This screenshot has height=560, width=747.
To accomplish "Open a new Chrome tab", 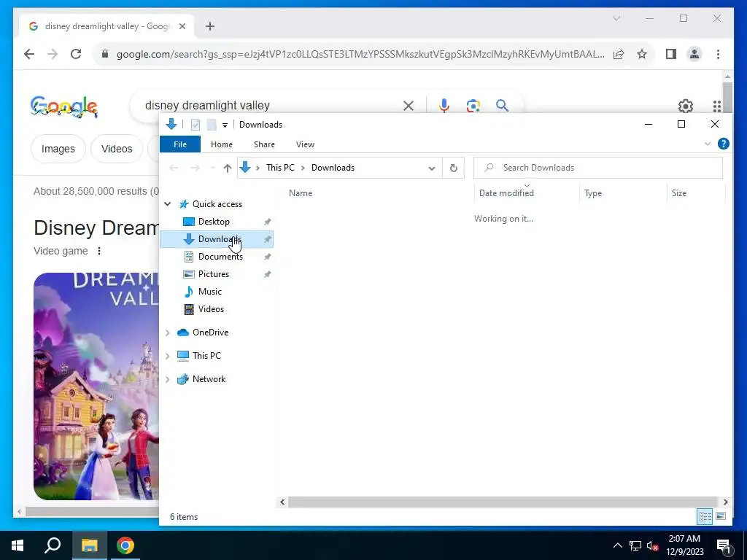I will [x=210, y=27].
